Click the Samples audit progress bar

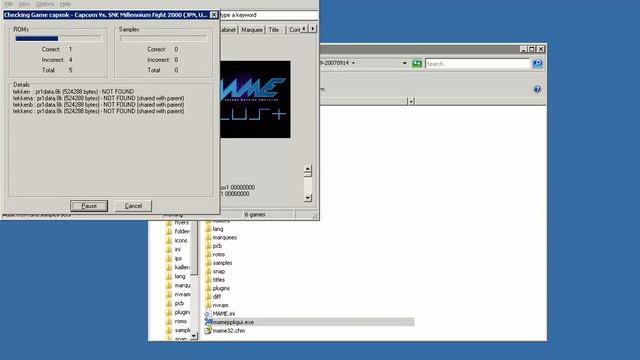click(164, 38)
